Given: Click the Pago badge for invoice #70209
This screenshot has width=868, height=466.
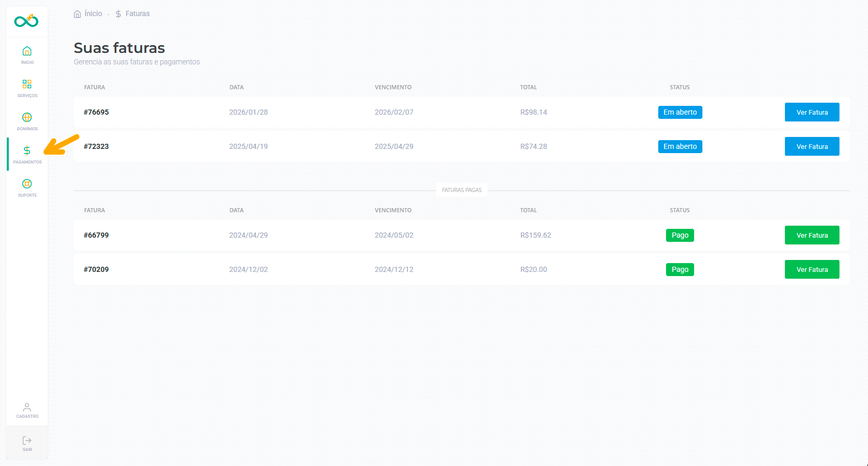Looking at the screenshot, I should pos(680,269).
